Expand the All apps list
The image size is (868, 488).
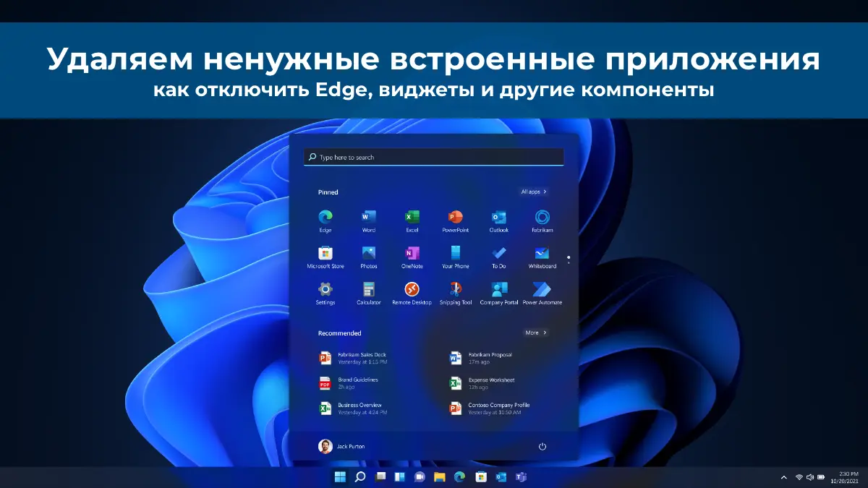(x=534, y=192)
